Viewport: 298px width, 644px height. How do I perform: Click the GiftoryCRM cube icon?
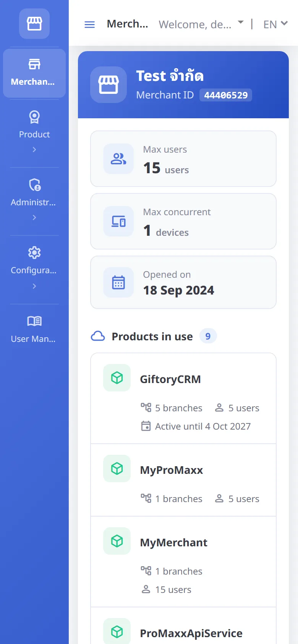click(117, 378)
